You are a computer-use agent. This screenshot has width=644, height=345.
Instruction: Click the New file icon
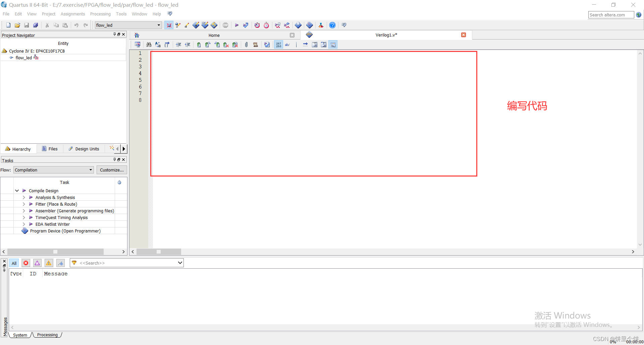point(8,25)
